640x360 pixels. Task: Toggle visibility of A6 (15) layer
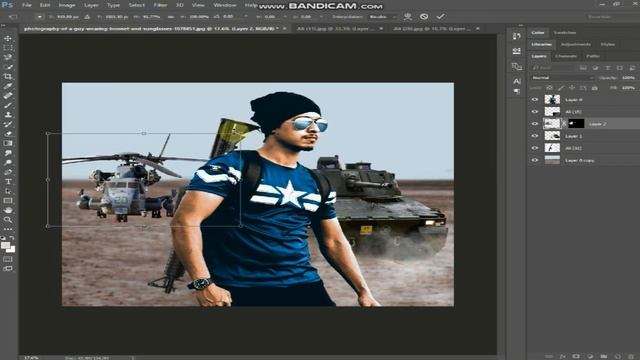535,111
